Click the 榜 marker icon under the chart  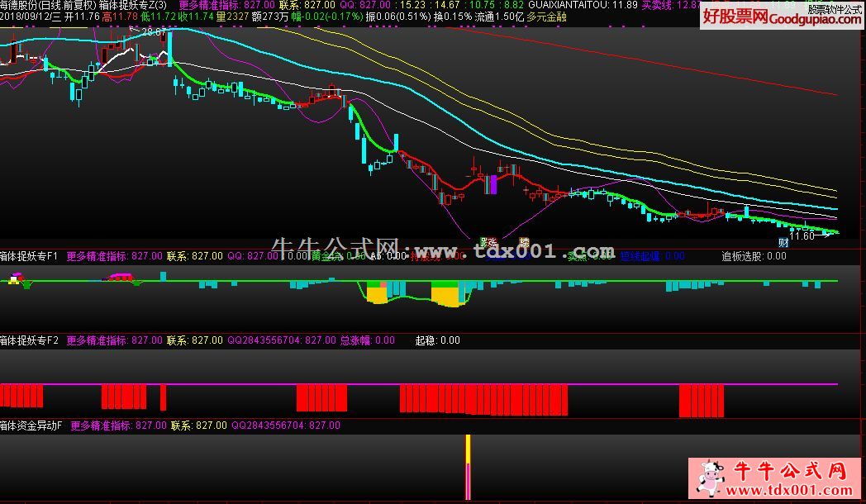(525, 242)
